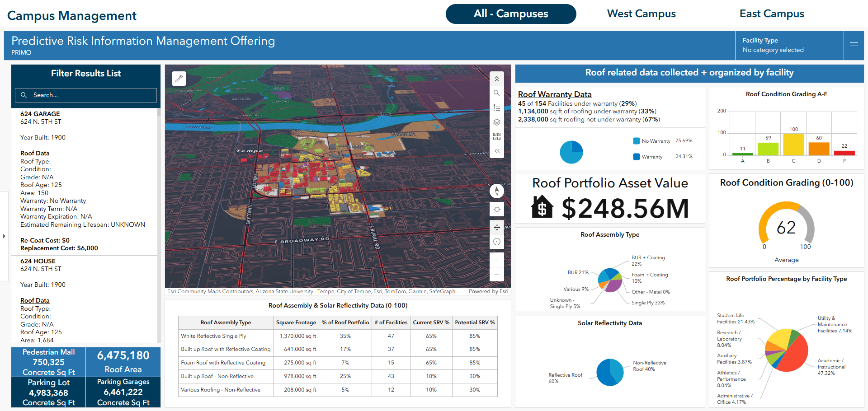Open the map tools wrench icon
Viewport: 868px width, 411px height.
179,78
